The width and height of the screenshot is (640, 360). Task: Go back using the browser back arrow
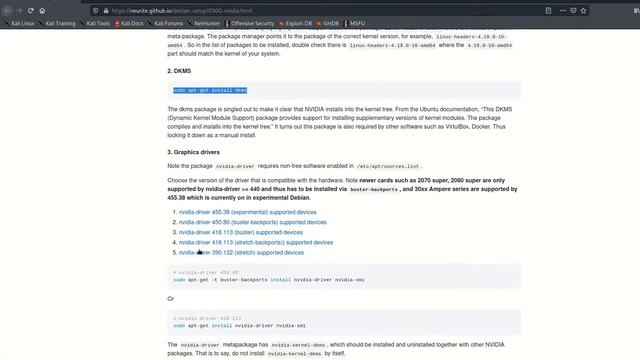7,11
